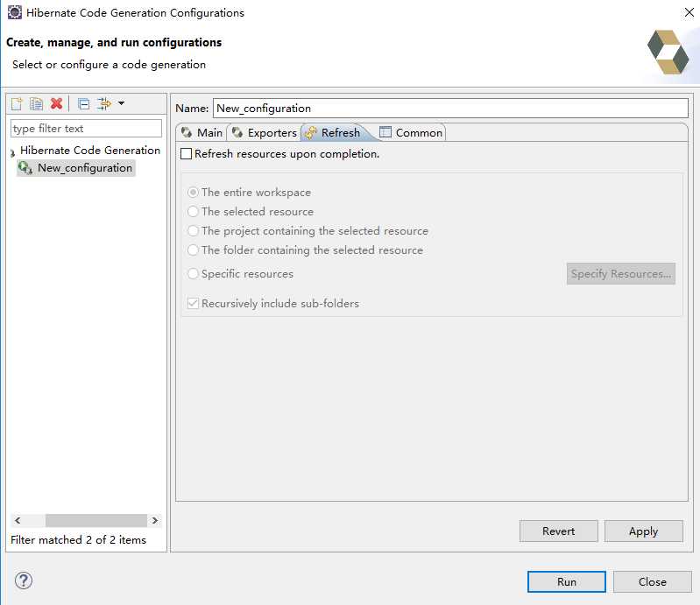The height and width of the screenshot is (605, 700).
Task: Select The entire workspace radio option
Action: tap(193, 193)
